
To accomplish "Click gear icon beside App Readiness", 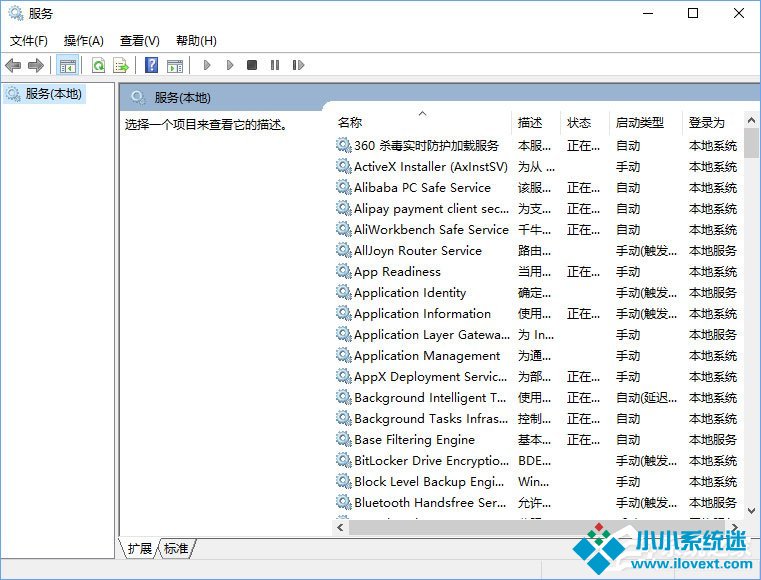I will coord(344,271).
